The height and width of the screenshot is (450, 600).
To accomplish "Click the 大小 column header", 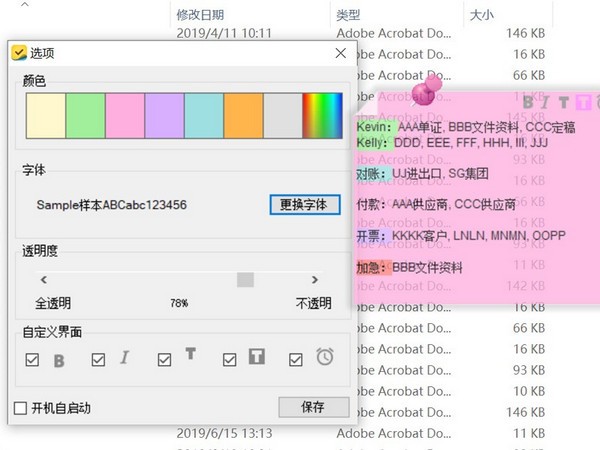I will click(x=481, y=15).
